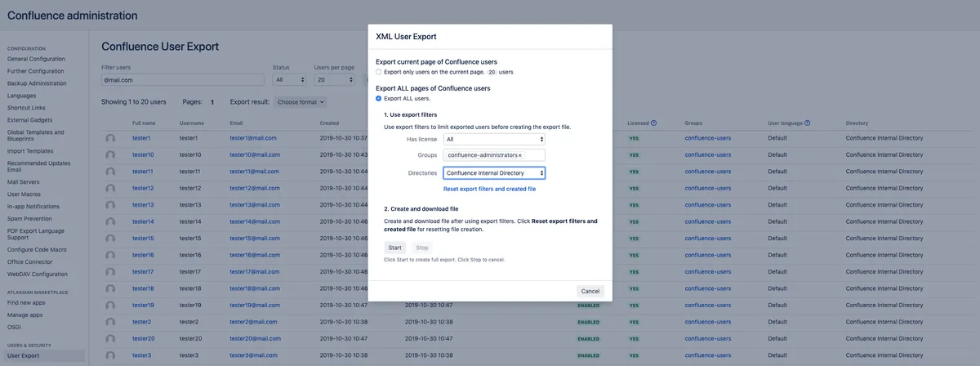
Task: Click help icon next to Licensed column
Action: click(654, 123)
